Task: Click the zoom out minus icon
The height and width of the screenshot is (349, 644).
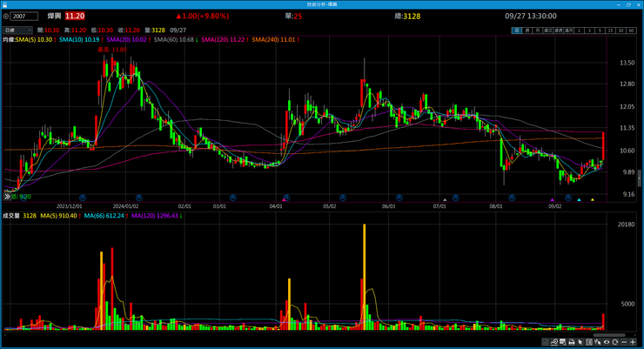Action: point(625,343)
